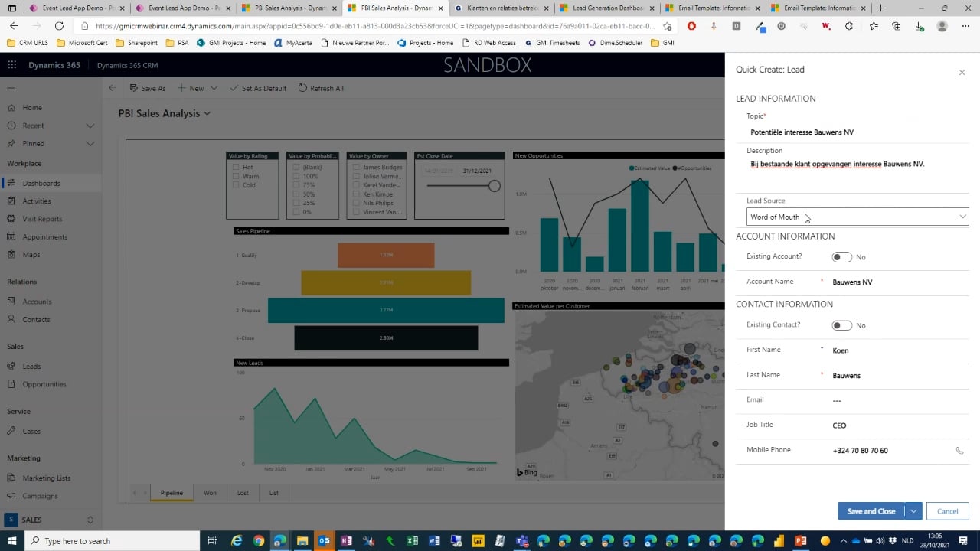The width and height of the screenshot is (980, 551).
Task: Open the Home navigation item
Action: click(x=32, y=108)
